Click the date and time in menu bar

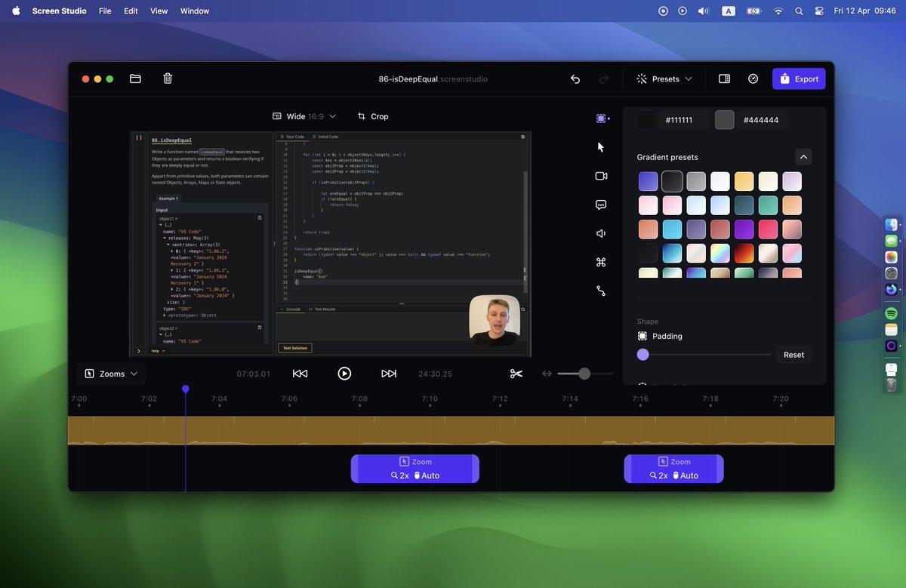click(864, 11)
